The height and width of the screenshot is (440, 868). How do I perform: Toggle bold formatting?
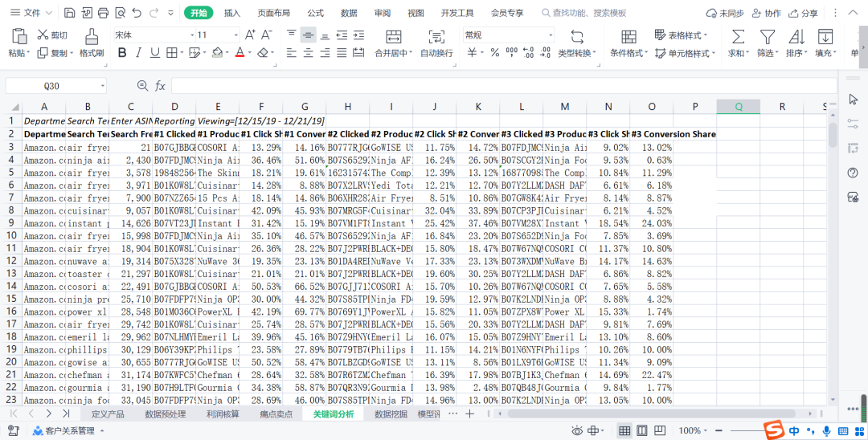[122, 52]
